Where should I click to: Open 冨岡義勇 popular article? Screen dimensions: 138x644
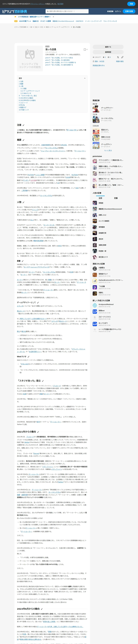pyautogui.click(x=102, y=227)
